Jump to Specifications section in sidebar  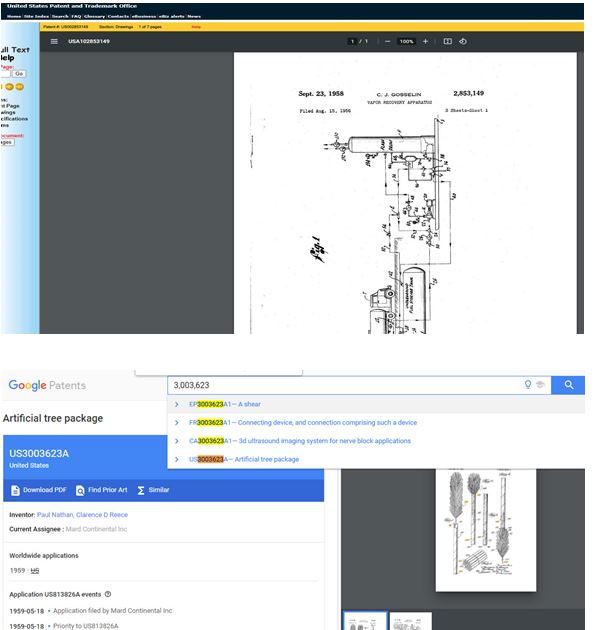[14, 119]
